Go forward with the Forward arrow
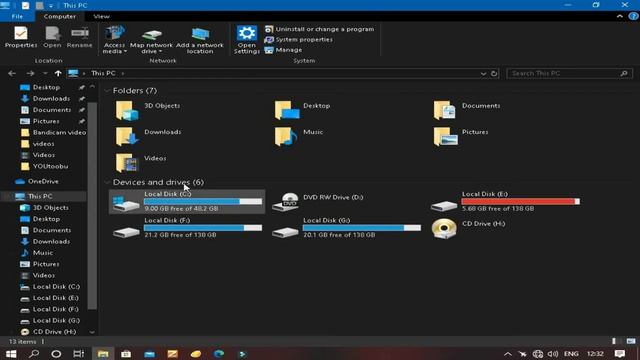Screen dimensions: 640x360 tap(30, 73)
